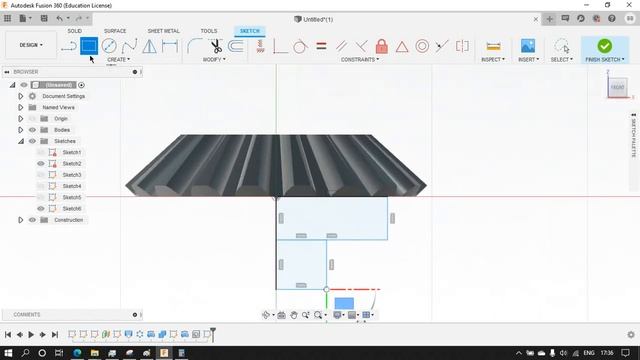640x360 pixels.
Task: Expand the Origin folder node
Action: pos(20,119)
